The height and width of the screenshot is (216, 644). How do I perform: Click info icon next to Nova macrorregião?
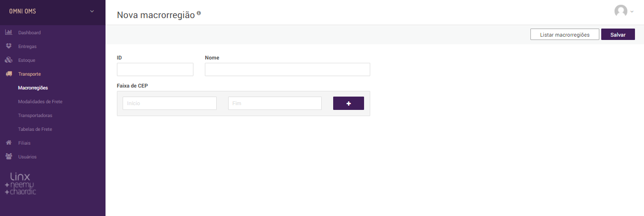[199, 13]
